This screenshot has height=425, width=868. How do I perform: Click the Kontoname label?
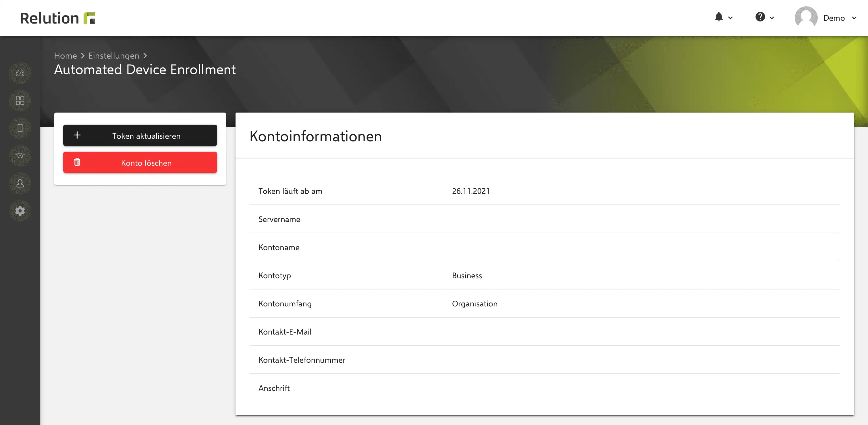279,247
